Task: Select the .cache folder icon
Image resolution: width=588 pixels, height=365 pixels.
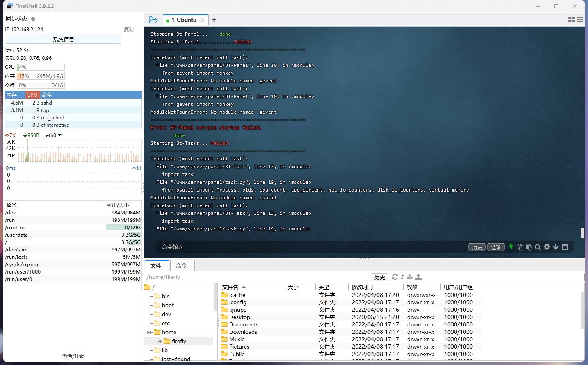Action: [x=224, y=295]
